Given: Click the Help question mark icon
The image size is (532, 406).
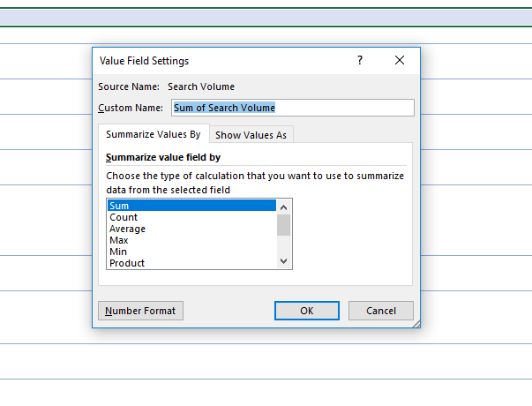Looking at the screenshot, I should 359,60.
